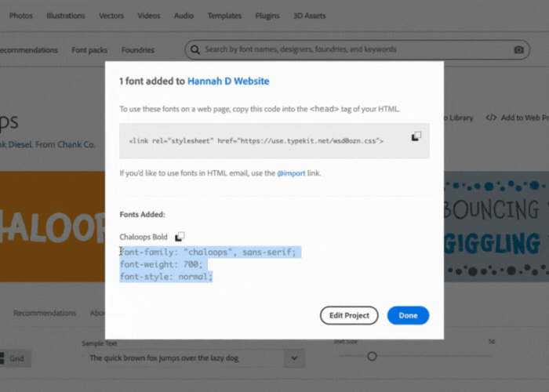
Task: Click the Chaloops Bold font name
Action: [144, 237]
